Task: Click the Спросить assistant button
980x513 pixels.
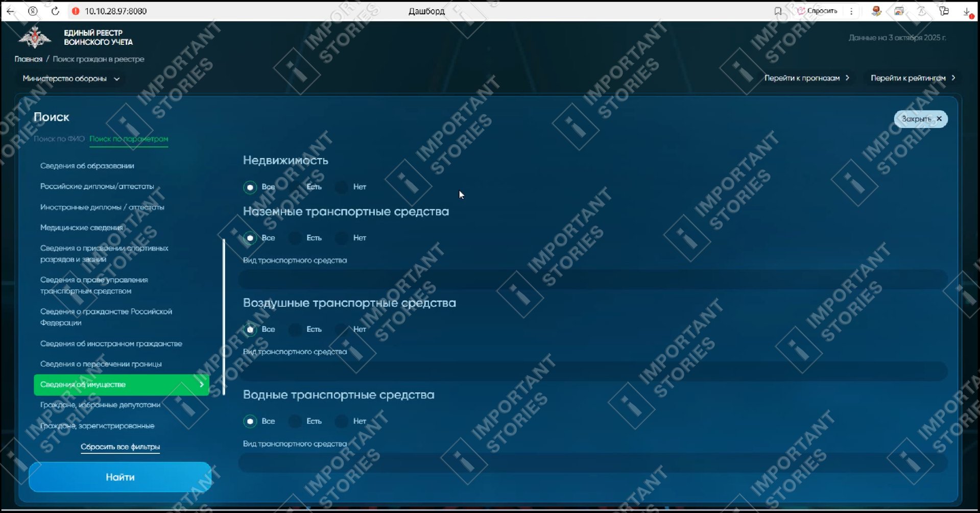Action: [818, 11]
